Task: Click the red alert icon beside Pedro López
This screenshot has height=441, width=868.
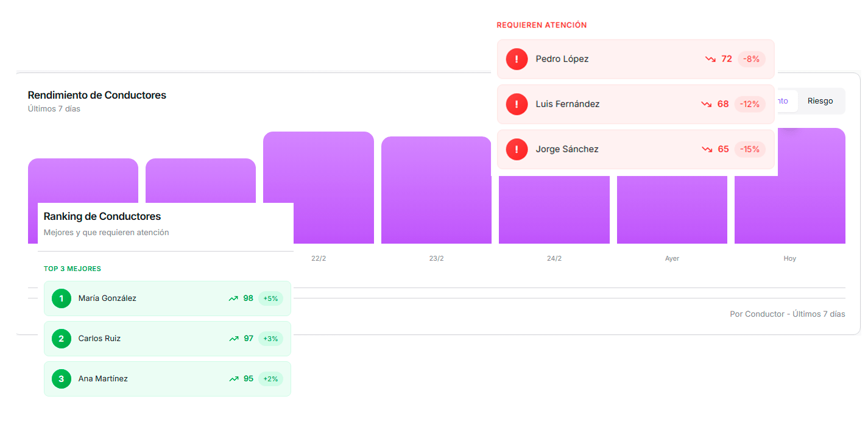Action: (x=517, y=59)
